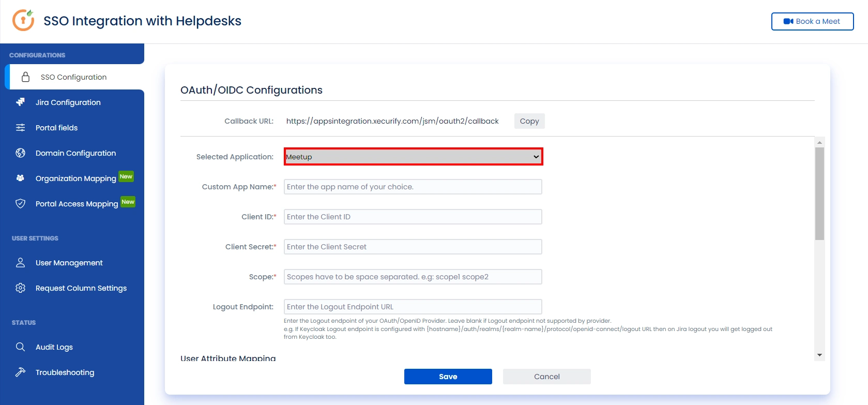
Task: Click the Jira Configuration icon
Action: tap(21, 102)
